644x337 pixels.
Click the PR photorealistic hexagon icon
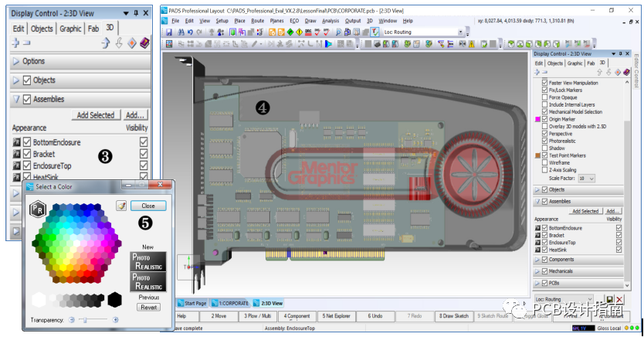37,209
